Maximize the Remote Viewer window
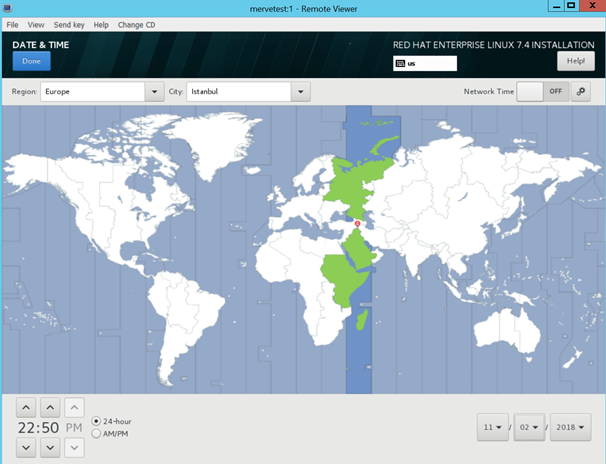 click(x=571, y=6)
